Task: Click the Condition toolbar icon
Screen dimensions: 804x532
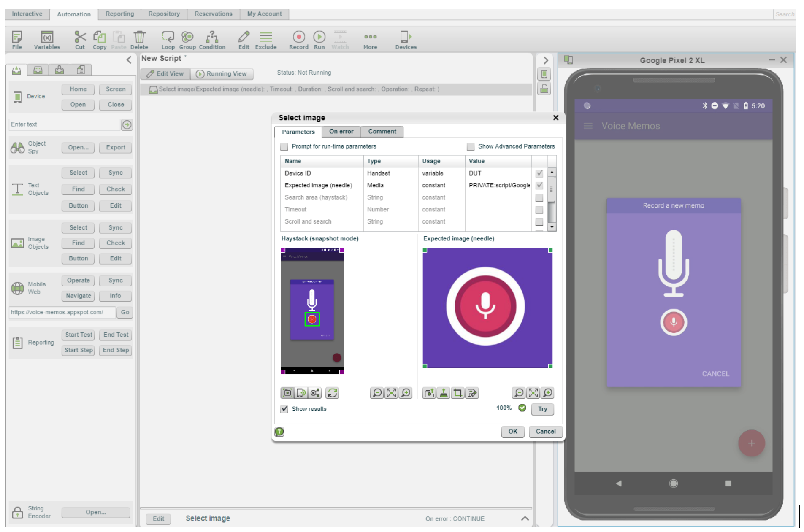Action: coord(212,39)
